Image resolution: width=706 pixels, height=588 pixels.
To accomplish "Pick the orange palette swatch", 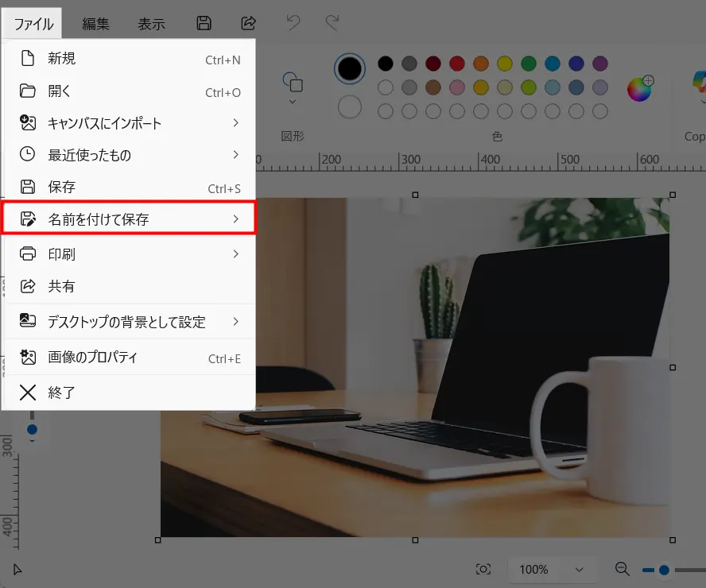I will click(481, 64).
